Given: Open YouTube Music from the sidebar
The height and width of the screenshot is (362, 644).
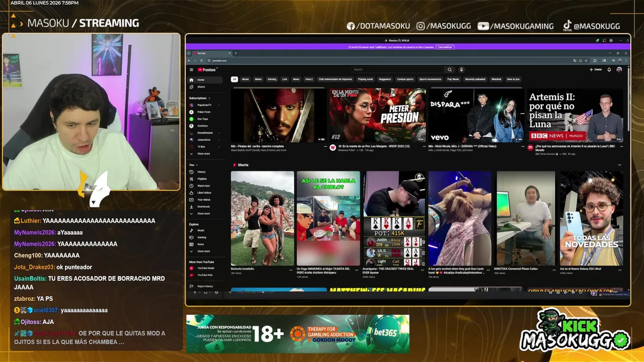Looking at the screenshot, I should coord(205,268).
